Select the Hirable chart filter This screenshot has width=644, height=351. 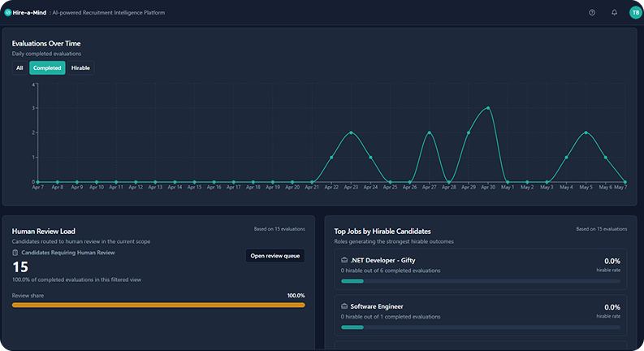80,67
